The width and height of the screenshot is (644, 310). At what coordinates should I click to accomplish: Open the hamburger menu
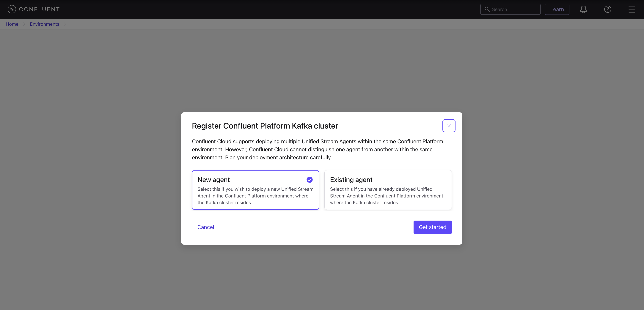coord(632,9)
